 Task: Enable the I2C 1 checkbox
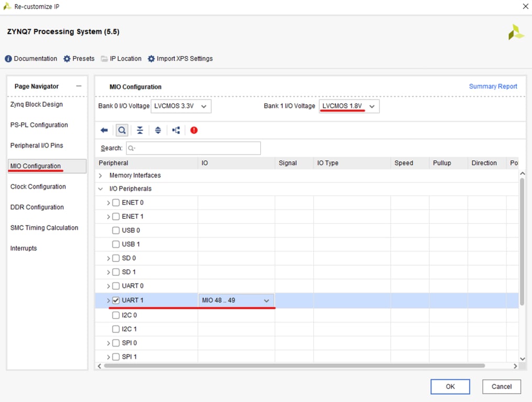pos(116,329)
